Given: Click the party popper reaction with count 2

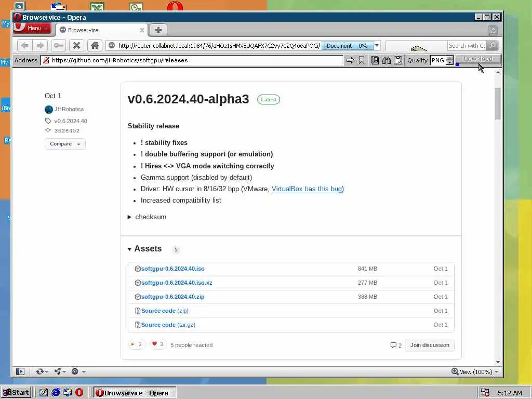Looking at the screenshot, I should coord(137,344).
